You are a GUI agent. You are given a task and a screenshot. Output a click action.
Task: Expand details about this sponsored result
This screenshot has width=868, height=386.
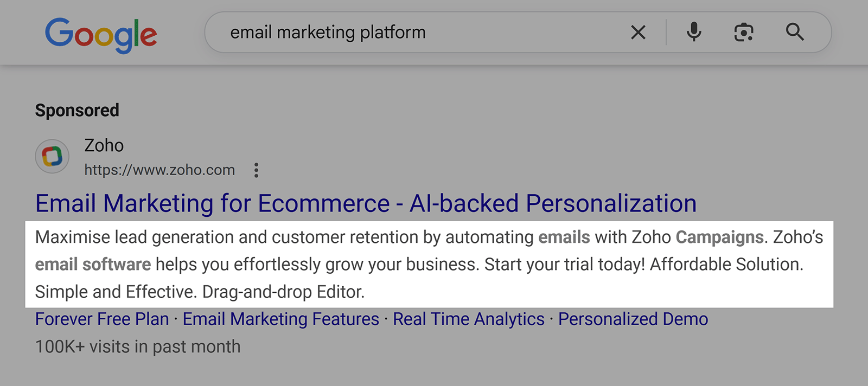click(256, 170)
